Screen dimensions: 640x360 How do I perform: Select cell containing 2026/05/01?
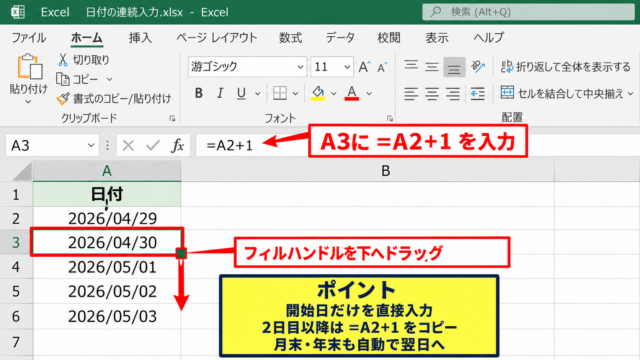(107, 267)
